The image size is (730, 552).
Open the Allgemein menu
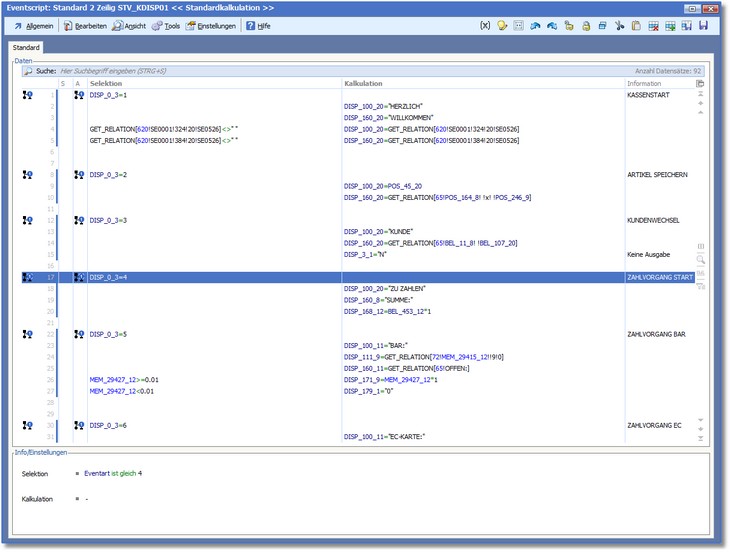tap(34, 26)
